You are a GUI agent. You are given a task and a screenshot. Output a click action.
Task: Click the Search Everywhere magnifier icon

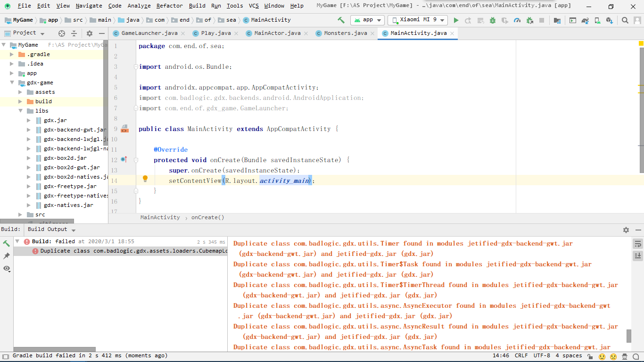click(x=625, y=20)
